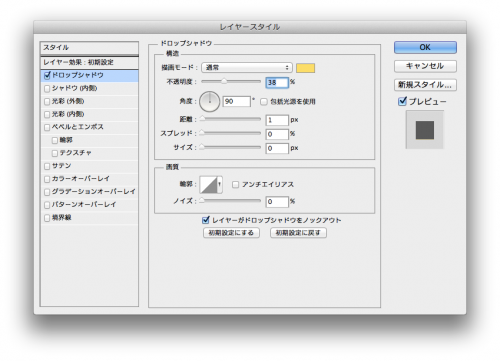Click the ノイズ percent field

277,202
